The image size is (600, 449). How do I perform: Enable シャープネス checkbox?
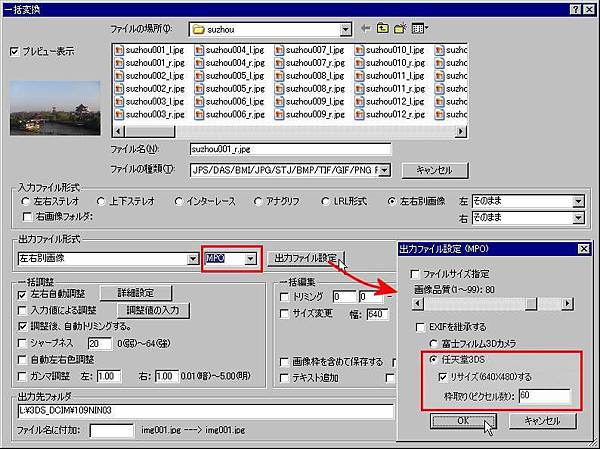pos(22,343)
